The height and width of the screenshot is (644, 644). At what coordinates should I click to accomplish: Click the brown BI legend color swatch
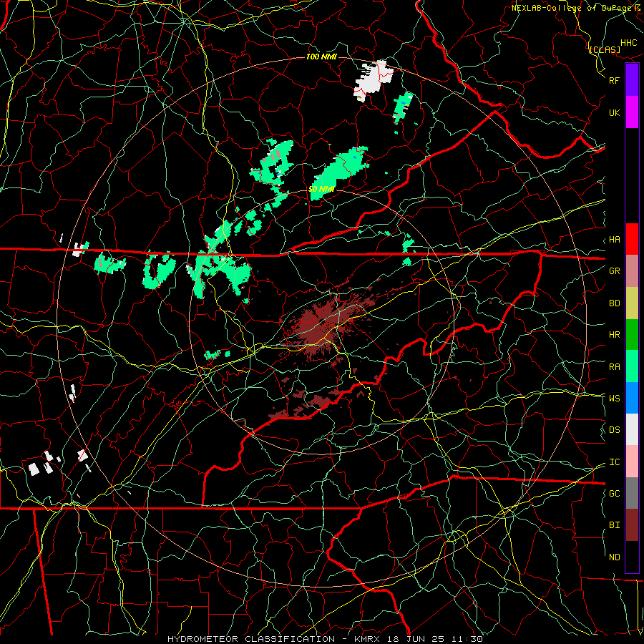(632, 525)
